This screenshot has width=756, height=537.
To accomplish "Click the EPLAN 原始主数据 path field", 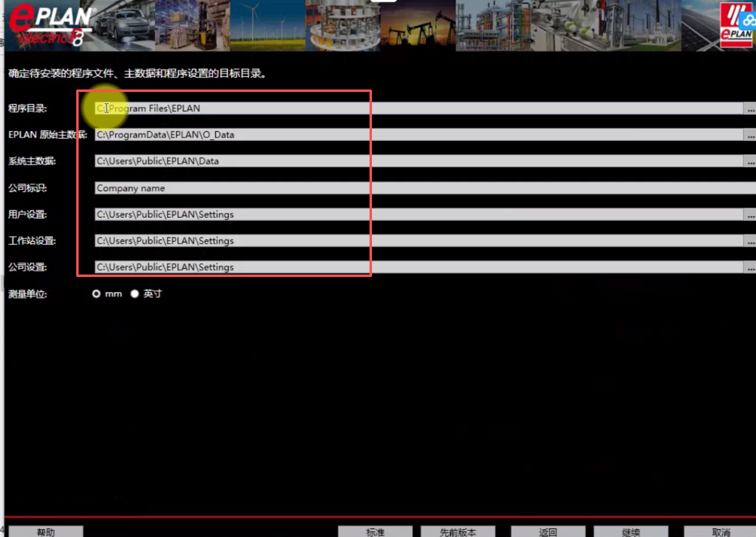I will pyautogui.click(x=419, y=135).
